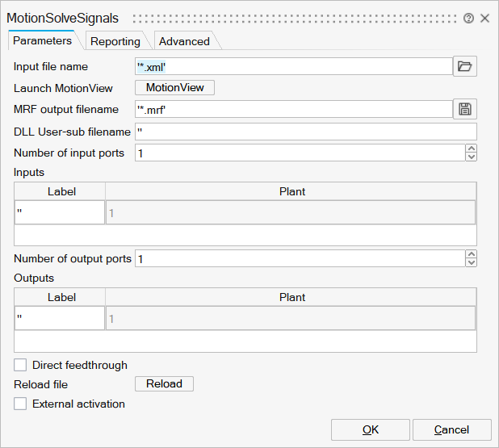Click the Input file name text field

[x=293, y=67]
